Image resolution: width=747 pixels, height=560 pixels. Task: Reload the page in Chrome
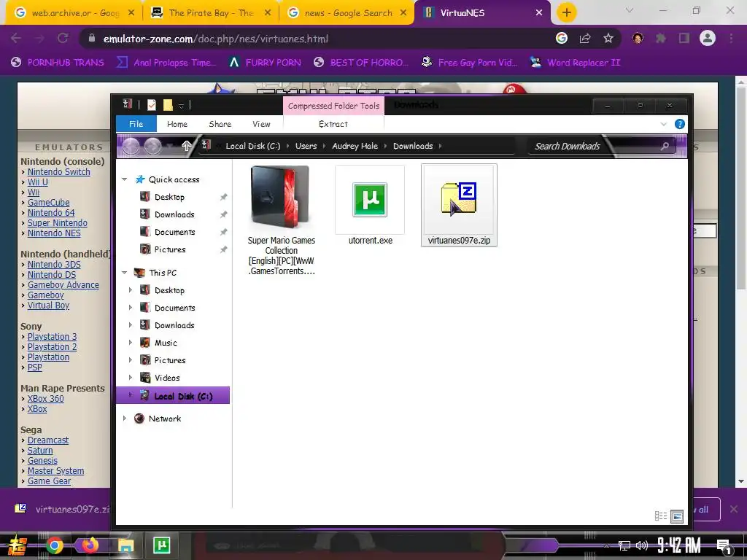coord(63,38)
